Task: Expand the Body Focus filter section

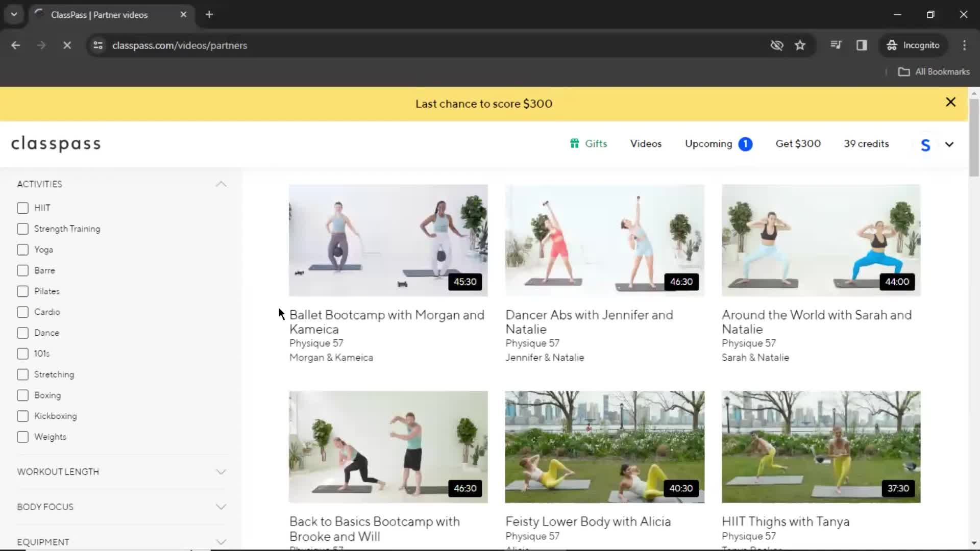Action: tap(221, 507)
